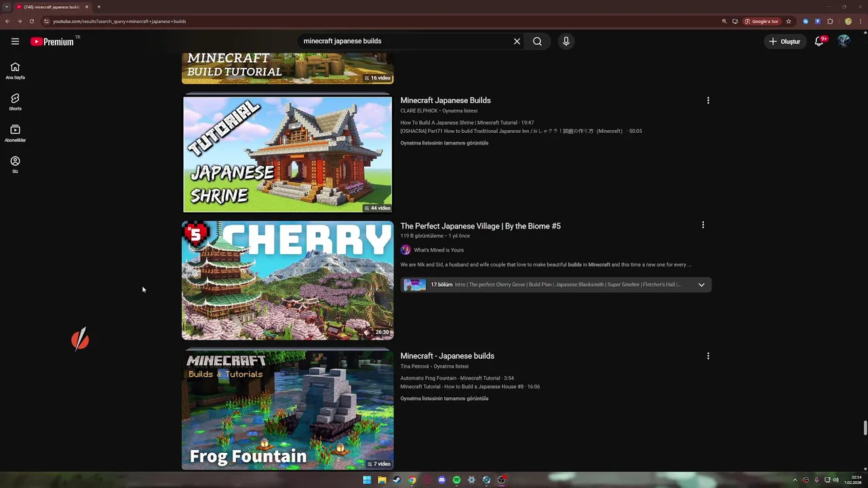Viewport: 868px width, 488px height.
Task: Open Abonelikler subscriptions in sidebar
Action: (15, 134)
